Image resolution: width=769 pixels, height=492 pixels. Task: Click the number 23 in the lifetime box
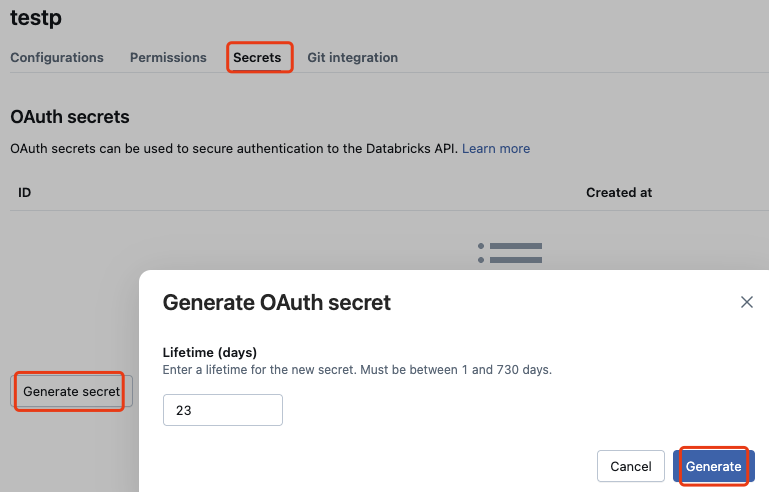pyautogui.click(x=183, y=410)
